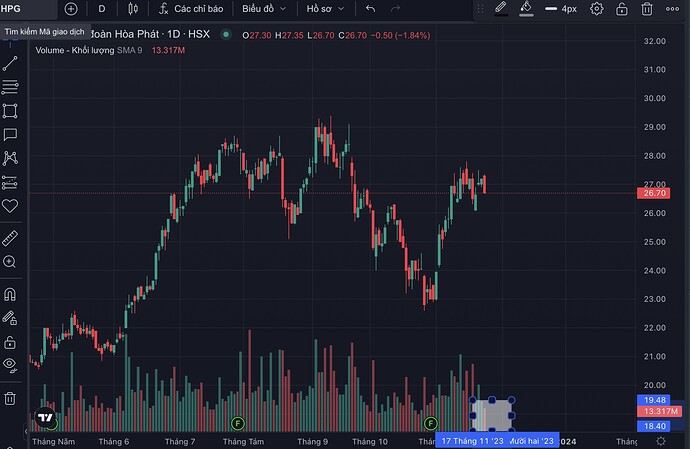The height and width of the screenshot is (449, 690).
Task: Lock the selected drawing object
Action: (621, 9)
